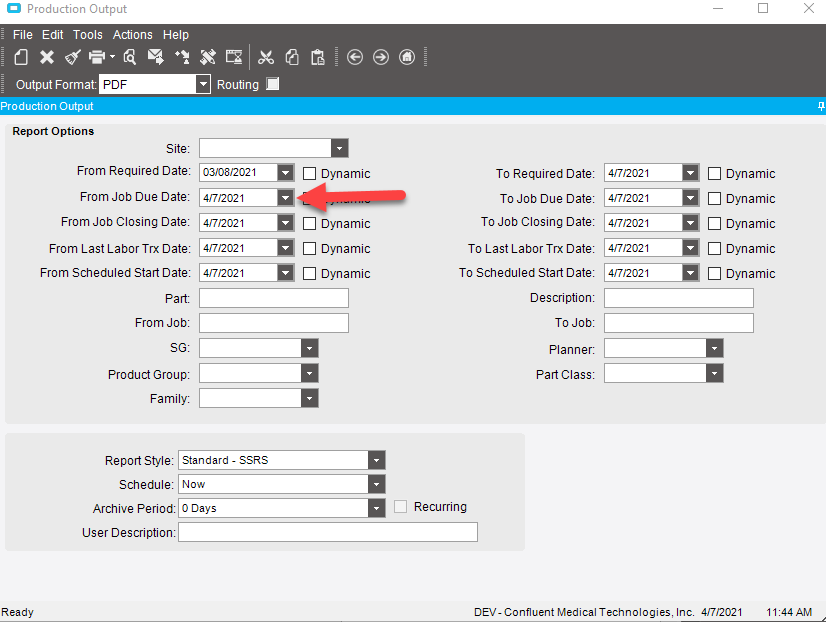The image size is (826, 622).
Task: Click the New document toolbar icon
Action: point(21,57)
